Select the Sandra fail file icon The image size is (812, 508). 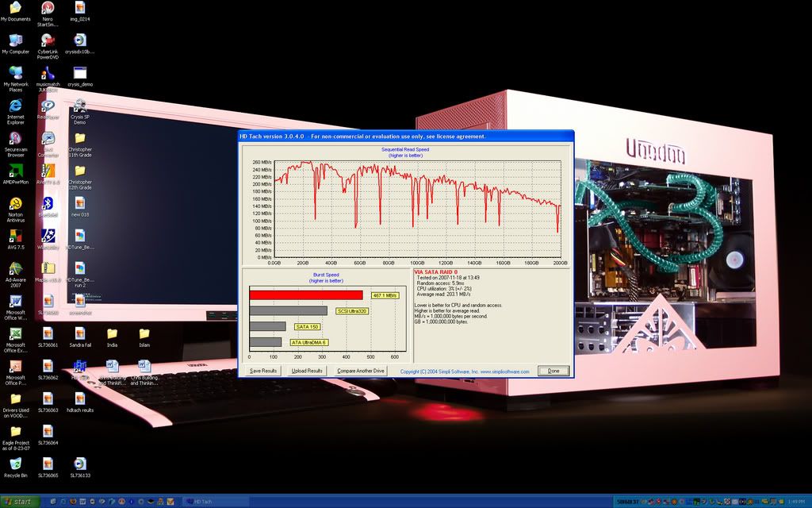[80, 337]
